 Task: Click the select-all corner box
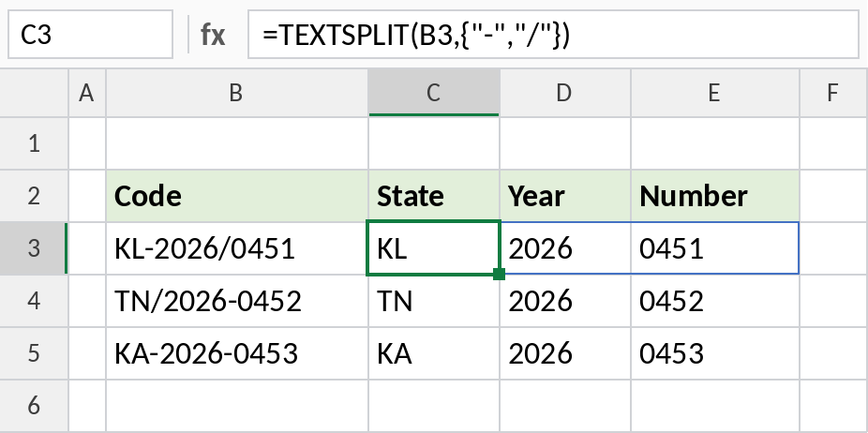(34, 93)
